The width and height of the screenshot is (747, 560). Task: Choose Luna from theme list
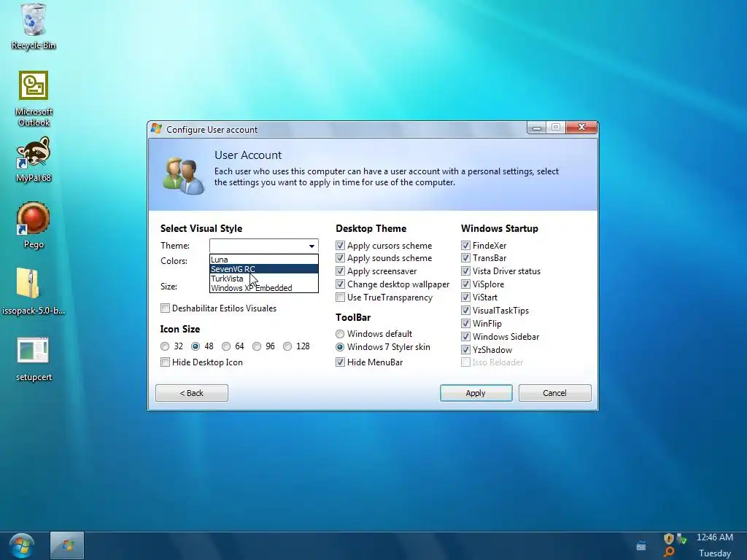click(x=264, y=260)
